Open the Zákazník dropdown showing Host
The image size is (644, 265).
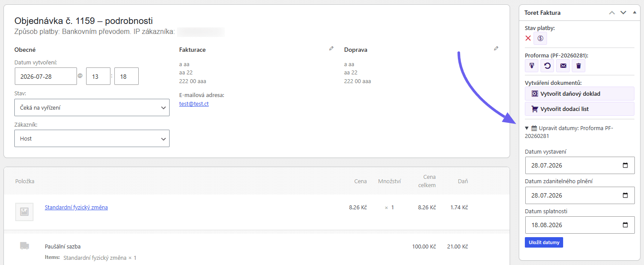(92, 138)
